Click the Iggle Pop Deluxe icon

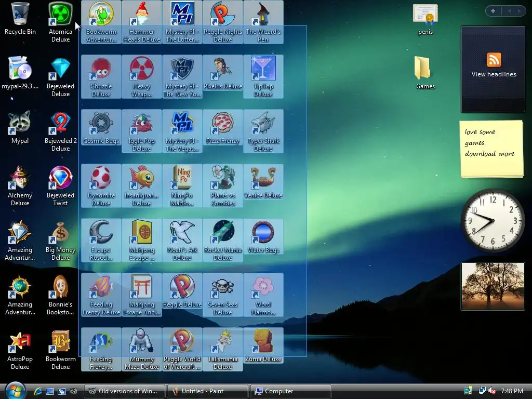[141, 131]
